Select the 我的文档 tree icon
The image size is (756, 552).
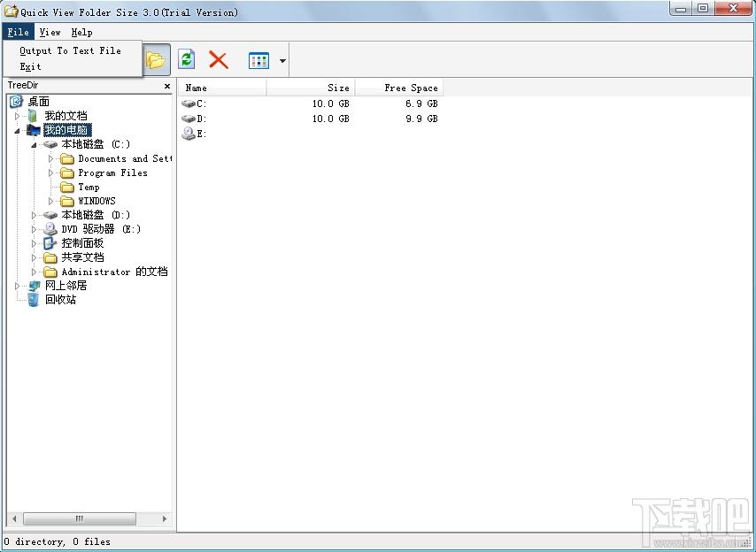click(33, 116)
